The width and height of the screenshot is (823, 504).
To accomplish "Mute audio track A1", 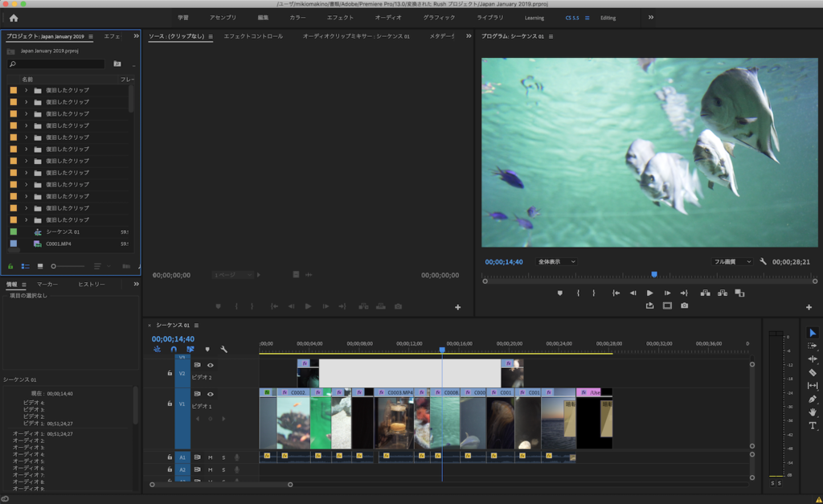I will (211, 457).
